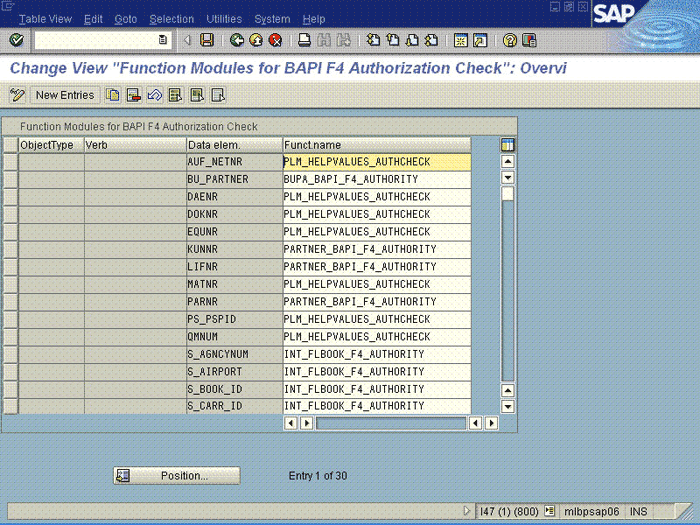Viewport: 700px width, 525px height.
Task: Click the ObjectType column header
Action: click(51, 145)
